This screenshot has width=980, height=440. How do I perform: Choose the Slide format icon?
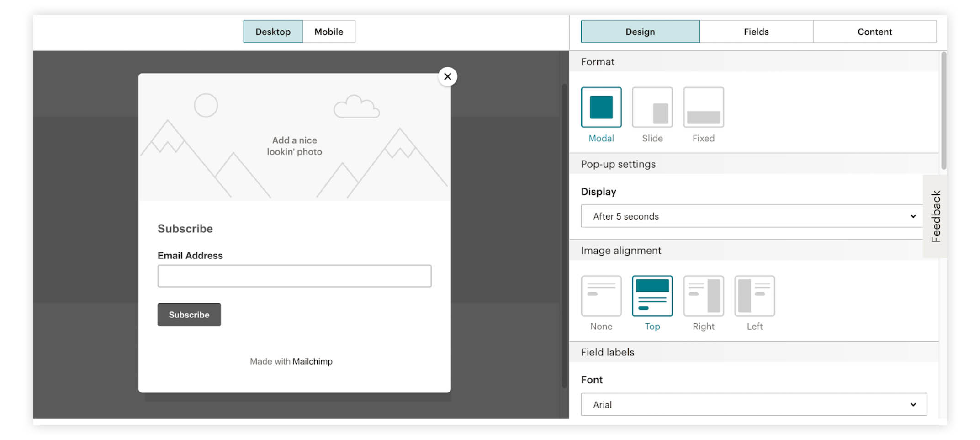pos(652,107)
